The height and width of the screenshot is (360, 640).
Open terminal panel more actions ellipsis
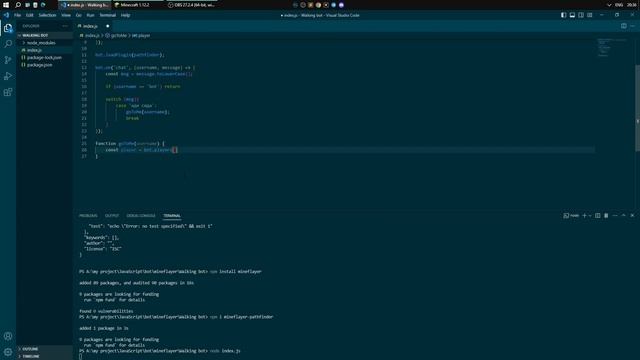pyautogui.click(x=615, y=216)
